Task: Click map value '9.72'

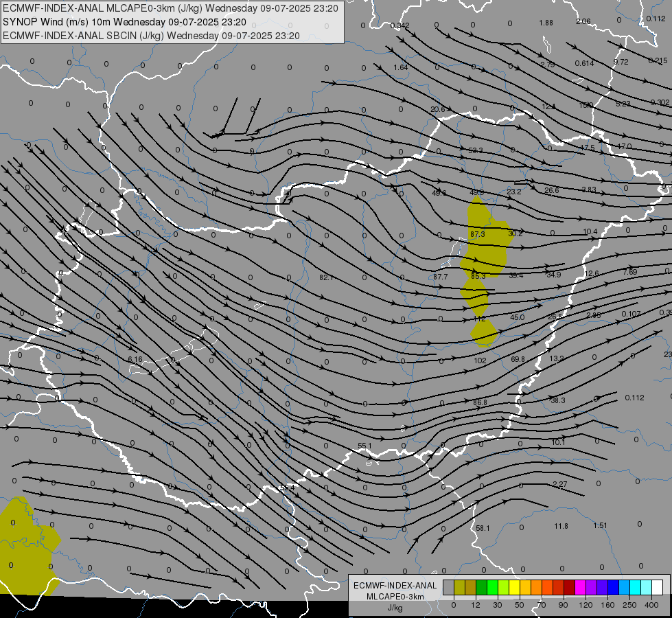Action: point(621,62)
